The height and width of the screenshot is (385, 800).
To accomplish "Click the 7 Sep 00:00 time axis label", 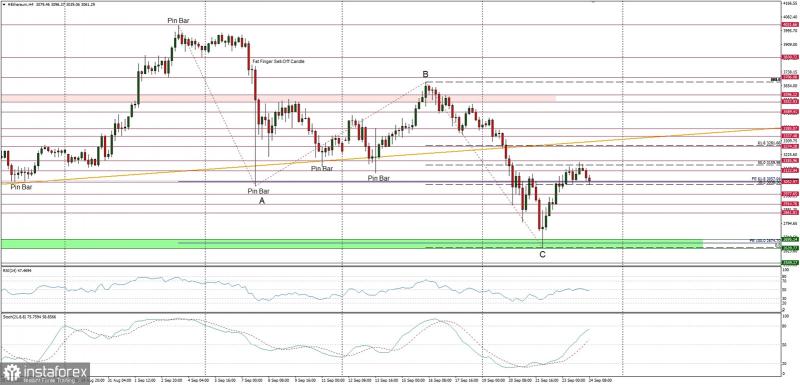I will pos(252,380).
